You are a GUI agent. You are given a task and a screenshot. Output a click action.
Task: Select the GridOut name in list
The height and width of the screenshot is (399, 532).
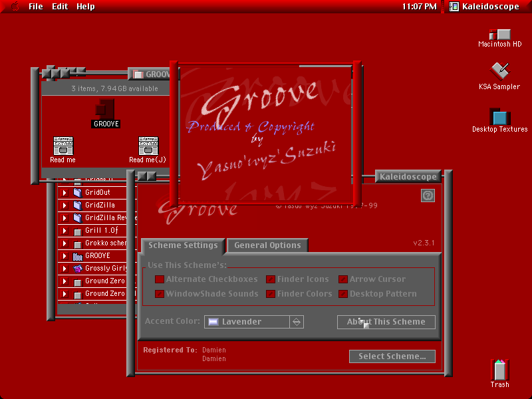(98, 193)
